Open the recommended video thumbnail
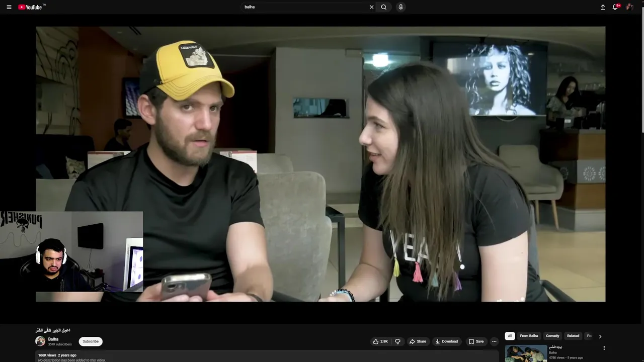Screen dimensions: 644x362 click(526, 353)
